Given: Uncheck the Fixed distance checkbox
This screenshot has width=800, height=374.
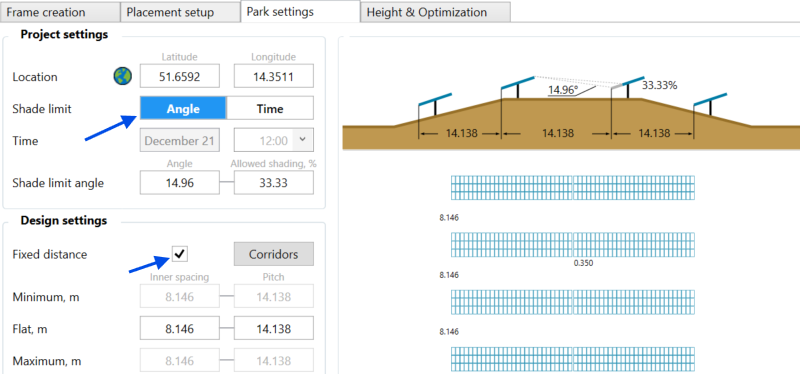Looking at the screenshot, I should (x=180, y=253).
